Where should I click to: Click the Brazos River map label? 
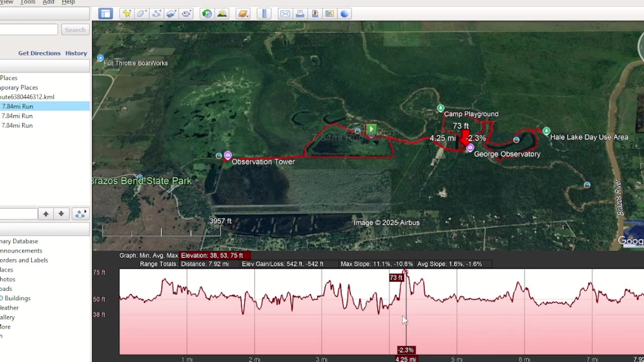(x=620, y=198)
